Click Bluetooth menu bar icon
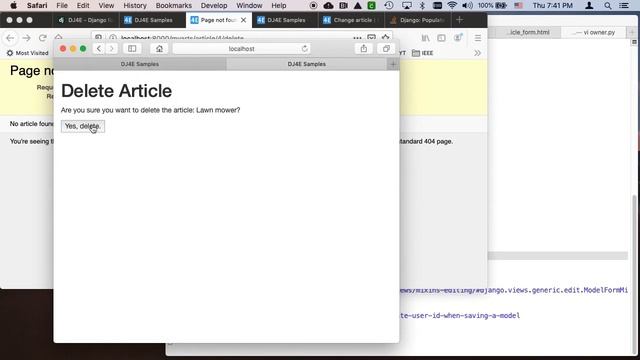Screen dimensions: 640x360 point(422,5)
